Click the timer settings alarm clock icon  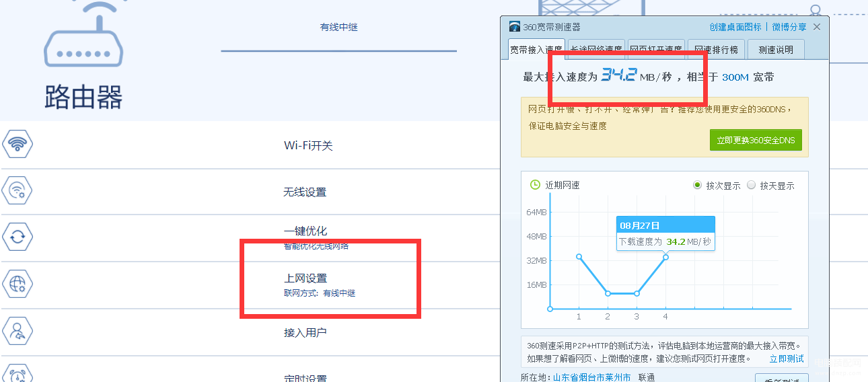(x=17, y=373)
